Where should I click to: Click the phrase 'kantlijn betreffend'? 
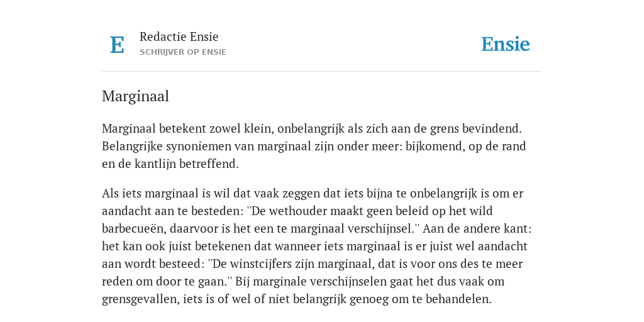(x=186, y=164)
